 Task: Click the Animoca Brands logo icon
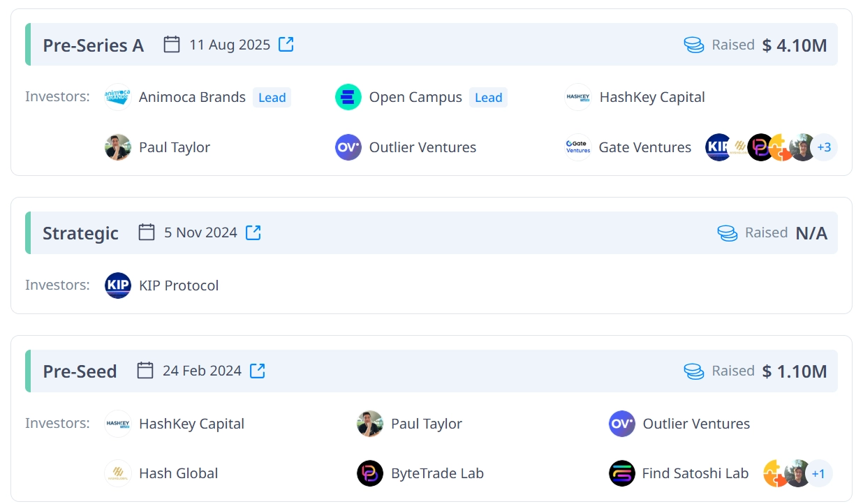(x=118, y=97)
